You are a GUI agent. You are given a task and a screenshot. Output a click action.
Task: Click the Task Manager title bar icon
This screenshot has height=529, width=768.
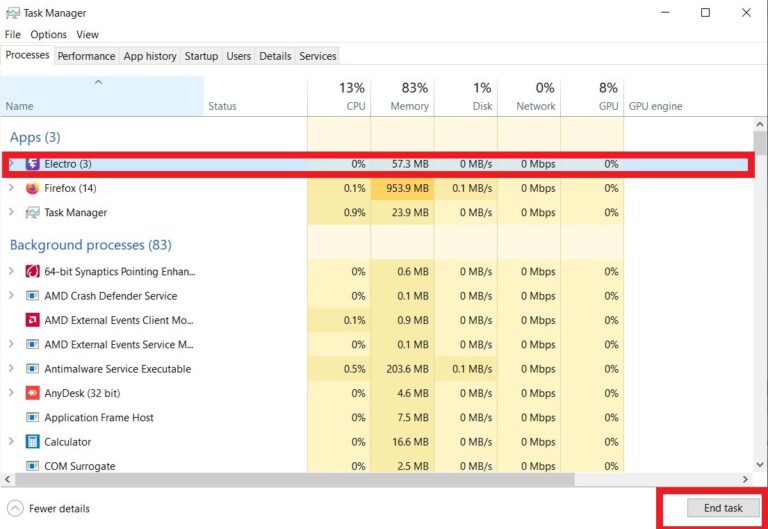pos(13,13)
